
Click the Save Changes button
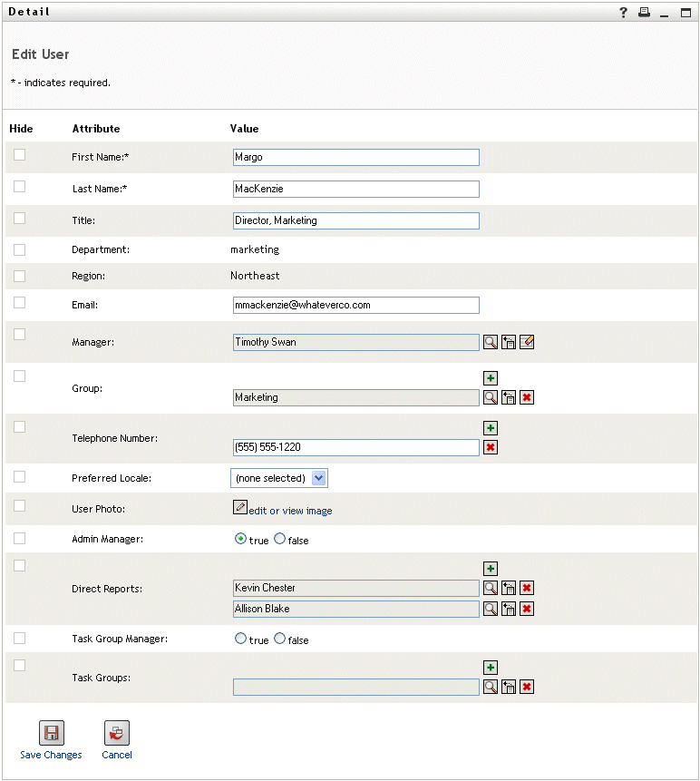(x=51, y=733)
